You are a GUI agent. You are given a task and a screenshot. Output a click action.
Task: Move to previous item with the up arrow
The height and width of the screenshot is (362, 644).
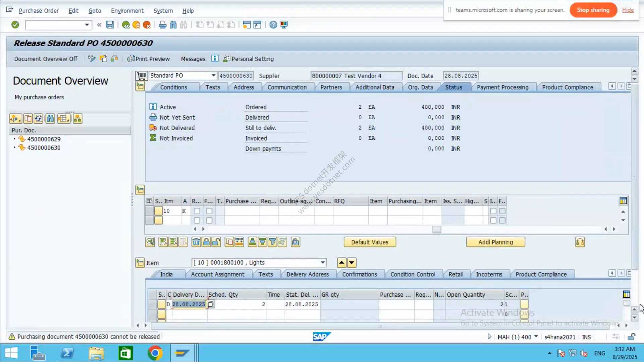click(341, 262)
